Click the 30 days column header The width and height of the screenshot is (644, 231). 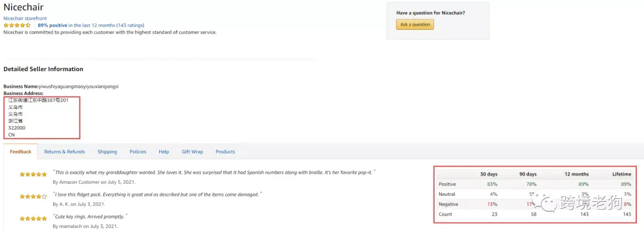pos(489,174)
